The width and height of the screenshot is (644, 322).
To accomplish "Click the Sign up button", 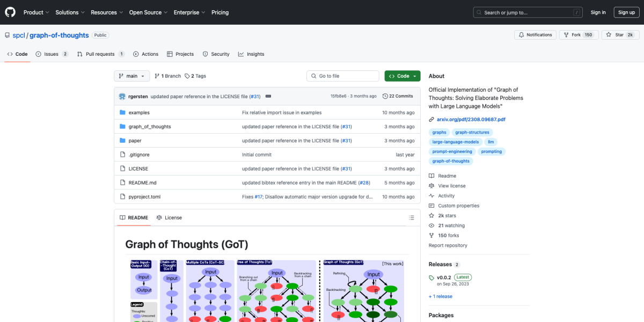I will pyautogui.click(x=626, y=12).
